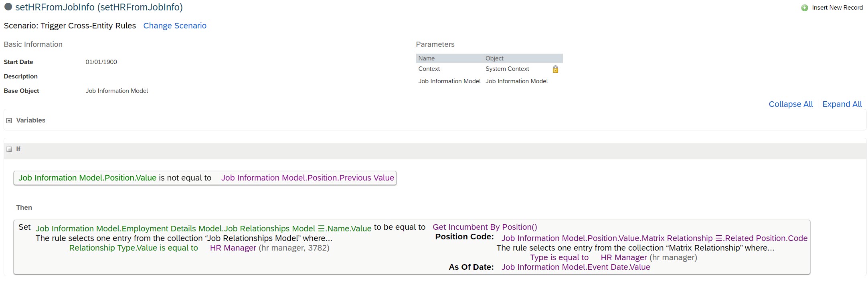Click the rule status circle icon
Screen dimensions: 868x285
pyautogui.click(x=8, y=7)
